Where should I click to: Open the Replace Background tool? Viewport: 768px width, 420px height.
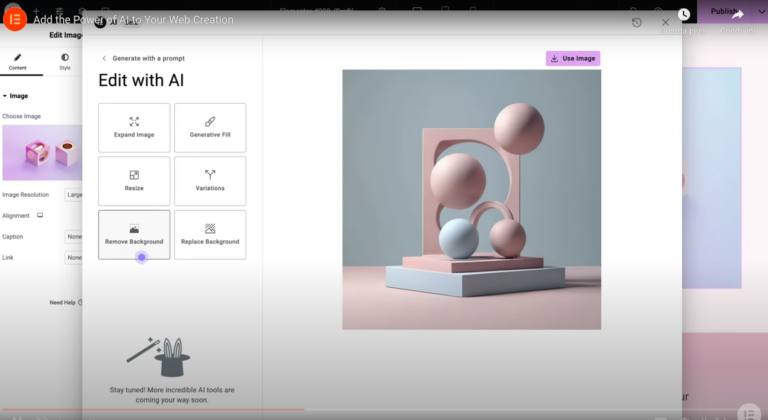[x=210, y=235]
